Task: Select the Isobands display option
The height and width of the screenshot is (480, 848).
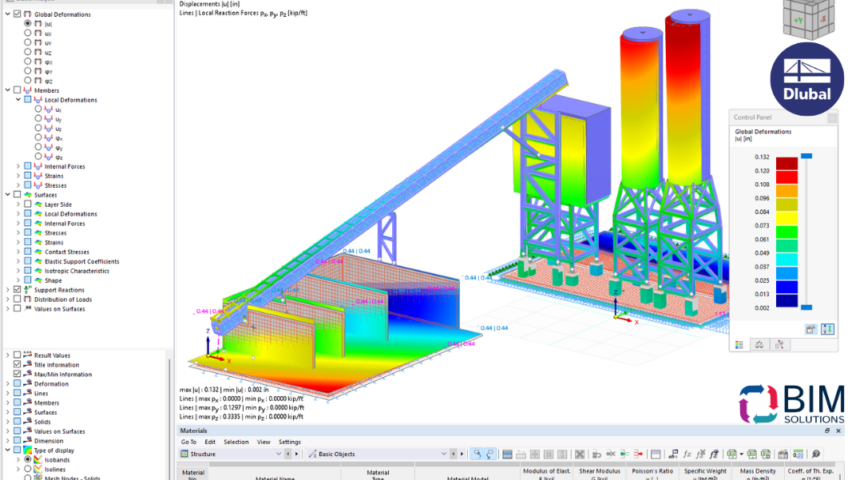Action: [28, 460]
